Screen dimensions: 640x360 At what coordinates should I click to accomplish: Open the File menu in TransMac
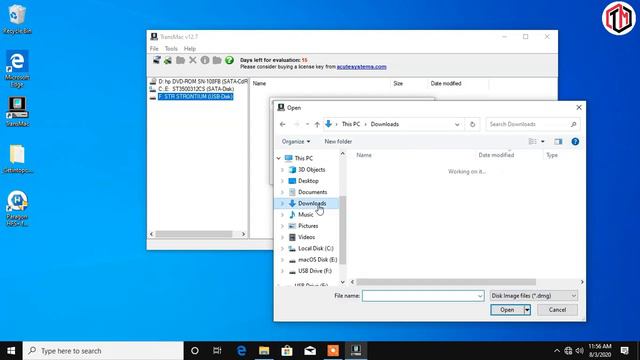pyautogui.click(x=154, y=49)
